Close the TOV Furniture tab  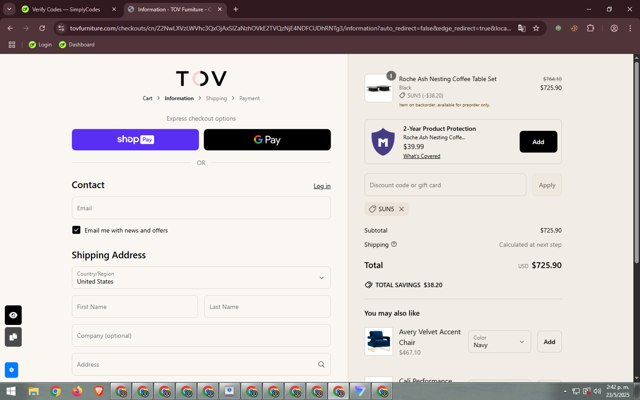[220, 9]
